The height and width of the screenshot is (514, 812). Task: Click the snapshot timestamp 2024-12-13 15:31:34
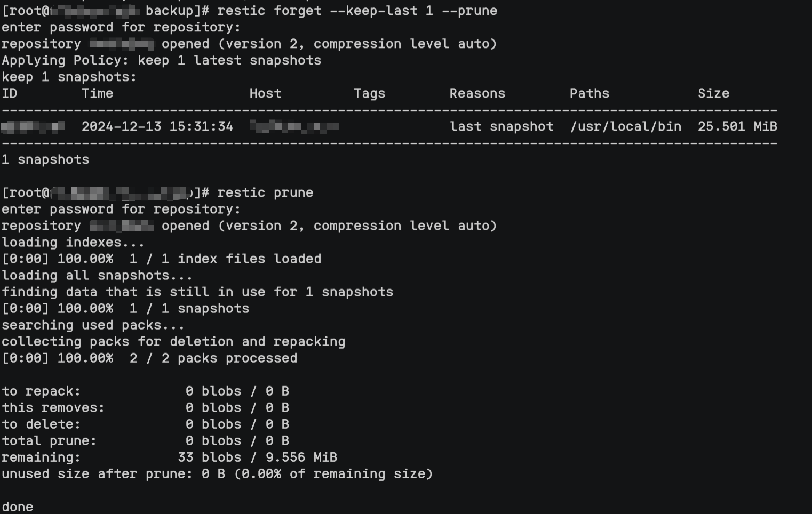[x=157, y=126]
